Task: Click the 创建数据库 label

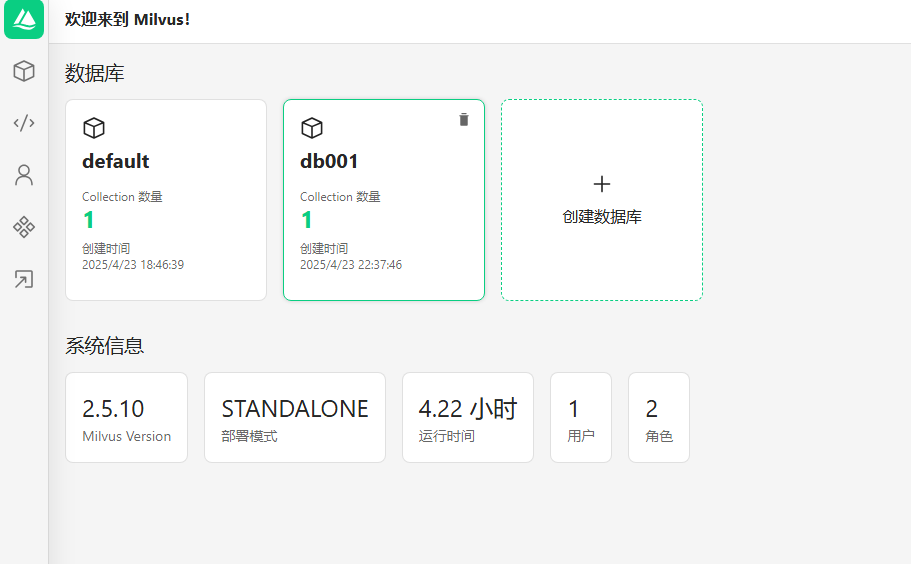Action: click(602, 217)
